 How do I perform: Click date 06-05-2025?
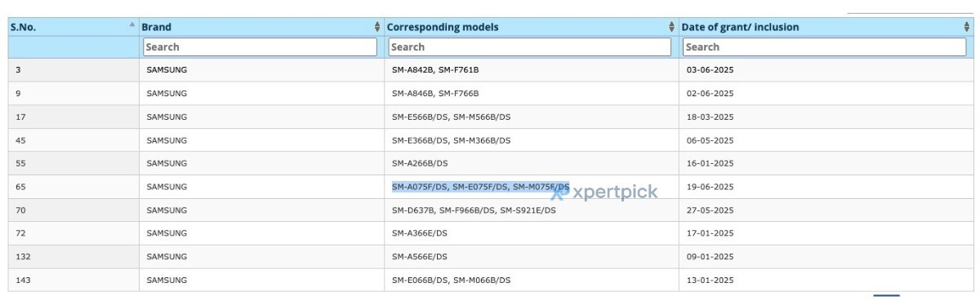click(x=710, y=140)
